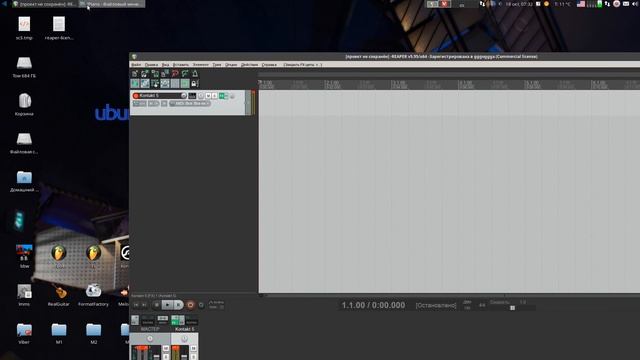
Task: Toggle item grouping toolbar icon
Action: (x=145, y=84)
